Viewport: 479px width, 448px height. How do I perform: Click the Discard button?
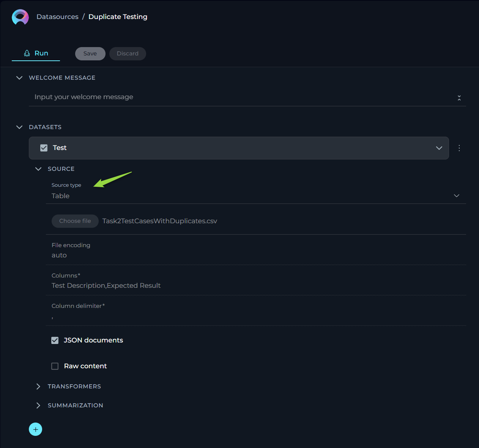point(128,54)
